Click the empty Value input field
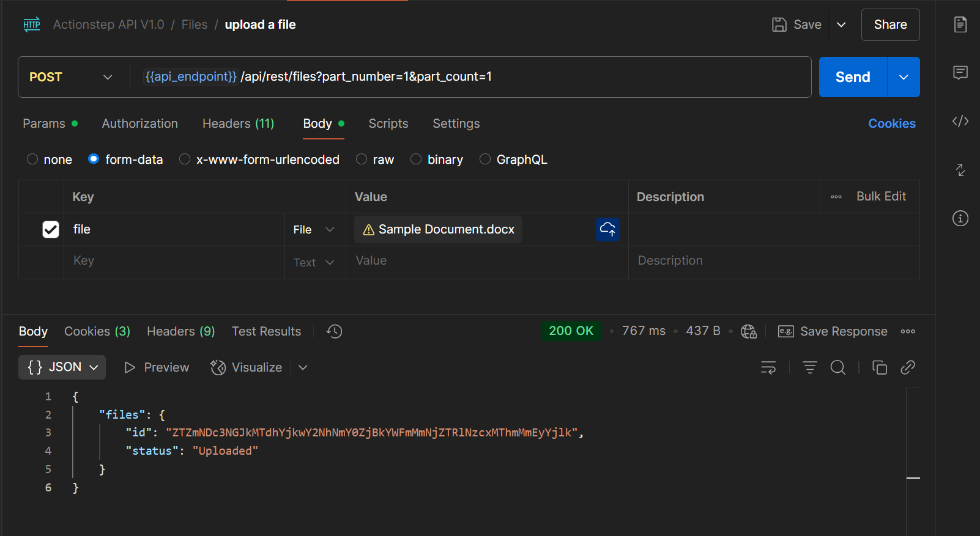 click(x=487, y=261)
